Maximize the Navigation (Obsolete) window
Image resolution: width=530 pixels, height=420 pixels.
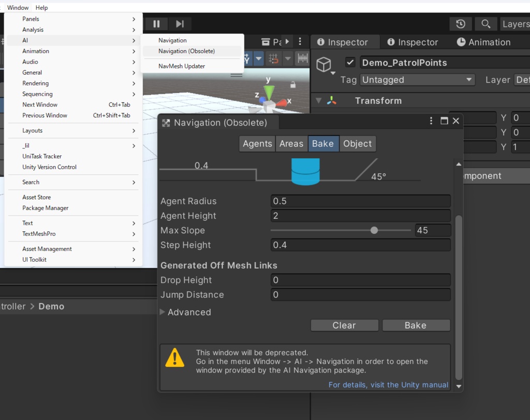point(444,121)
